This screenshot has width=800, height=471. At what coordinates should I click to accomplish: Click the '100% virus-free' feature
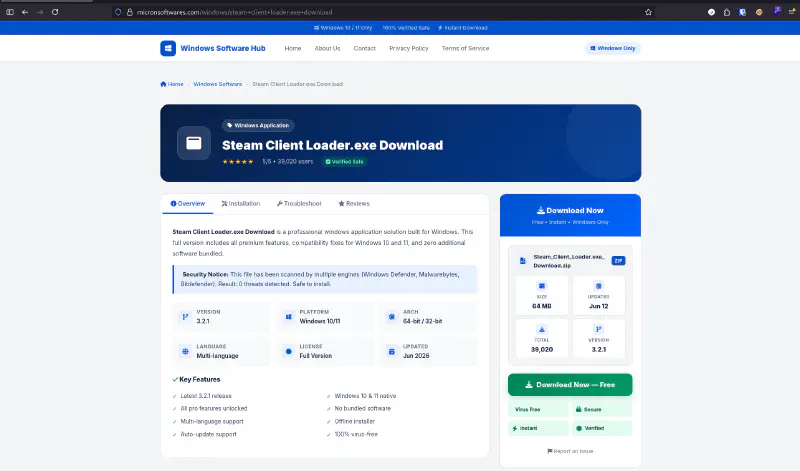pos(356,434)
